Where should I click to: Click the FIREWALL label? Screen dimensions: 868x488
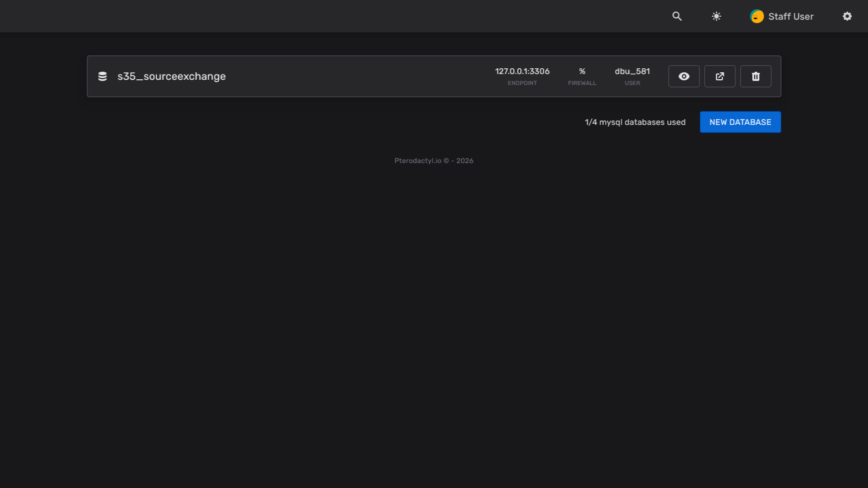pyautogui.click(x=582, y=83)
